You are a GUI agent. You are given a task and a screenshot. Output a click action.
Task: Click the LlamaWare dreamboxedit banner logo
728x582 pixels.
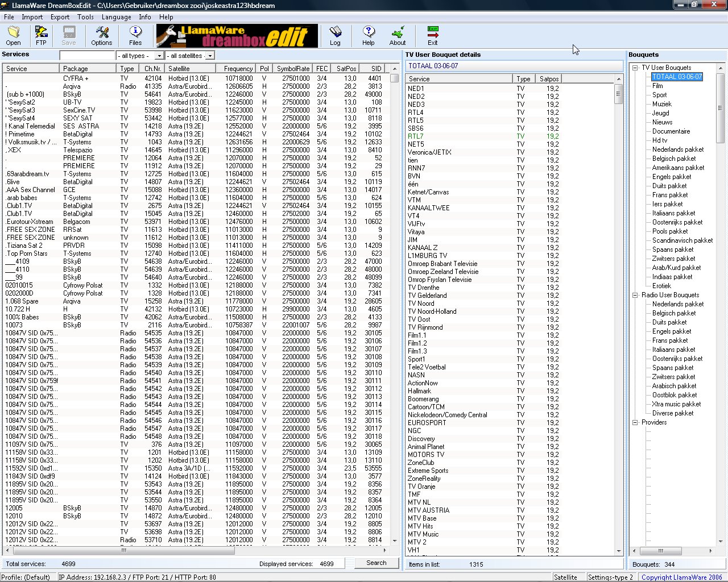pyautogui.click(x=237, y=36)
